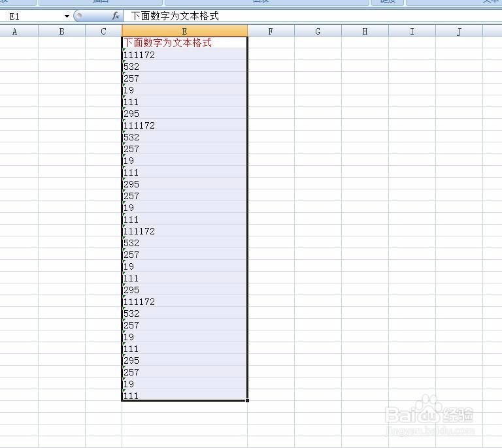
Task: Select column I header
Action: [412, 31]
